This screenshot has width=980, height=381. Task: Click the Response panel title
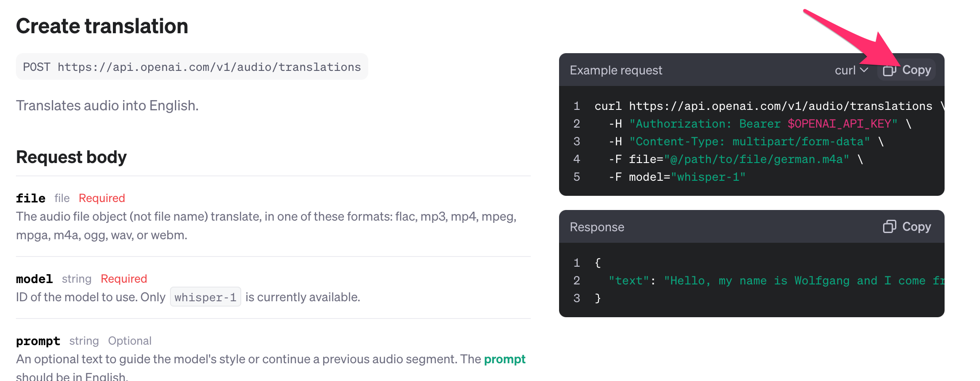pos(597,227)
